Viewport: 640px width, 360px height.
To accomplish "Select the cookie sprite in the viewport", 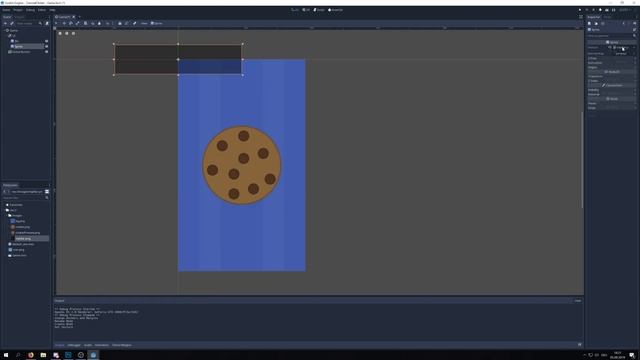I will (x=242, y=165).
